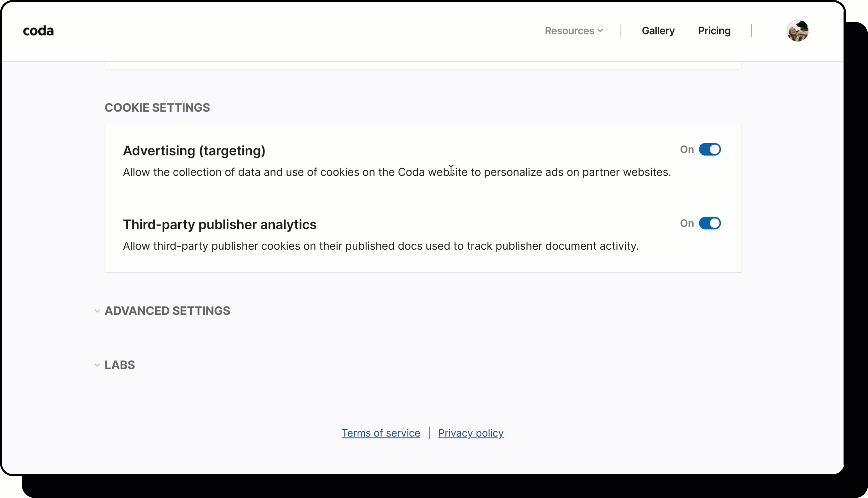This screenshot has width=868, height=498.
Task: Click the Third-party publisher analytics title
Action: [219, 225]
